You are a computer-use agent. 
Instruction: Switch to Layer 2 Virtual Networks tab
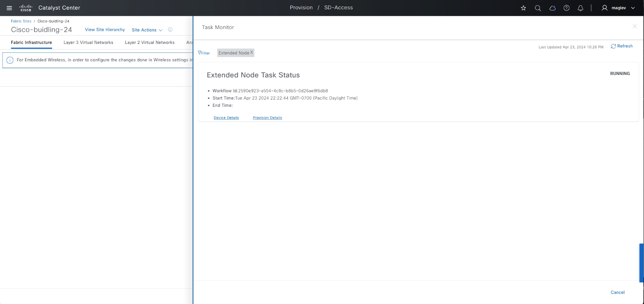[150, 42]
